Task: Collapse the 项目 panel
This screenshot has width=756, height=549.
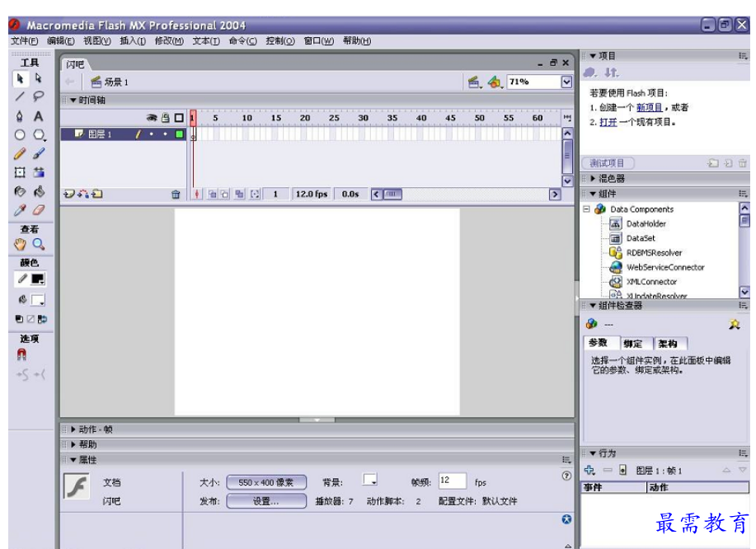Action: [593, 56]
